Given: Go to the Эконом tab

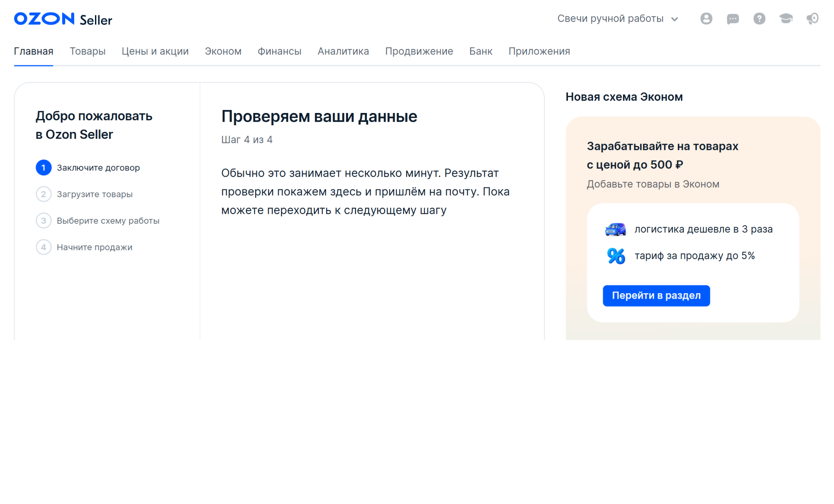Looking at the screenshot, I should coord(223,51).
